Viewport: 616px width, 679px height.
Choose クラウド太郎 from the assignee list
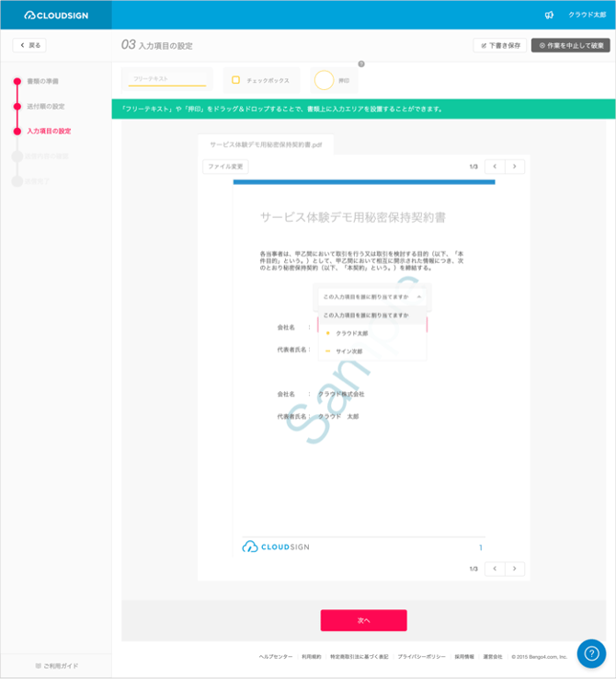(351, 333)
